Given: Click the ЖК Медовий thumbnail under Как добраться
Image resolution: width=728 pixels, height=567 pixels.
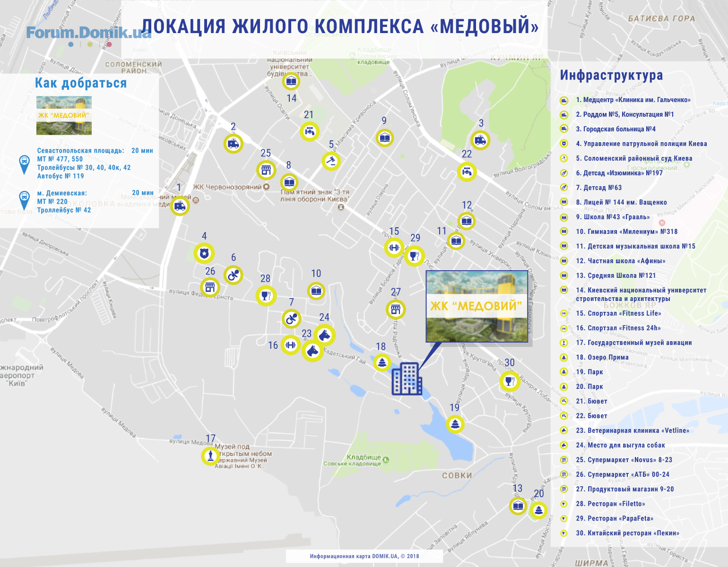Looking at the screenshot, I should [64, 115].
